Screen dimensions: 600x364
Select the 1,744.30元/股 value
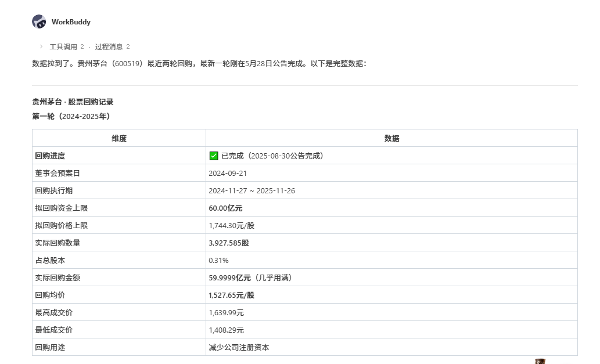click(x=232, y=226)
